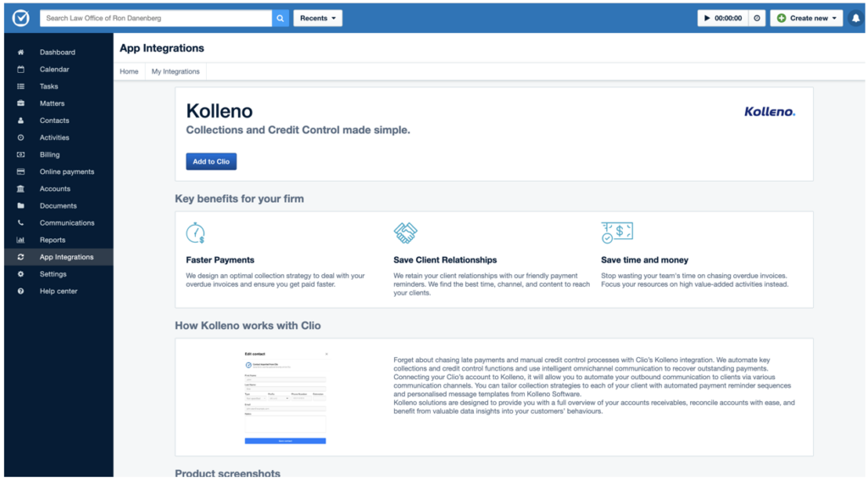Viewport: 868px width, 481px height.
Task: Open Contacts in the sidebar
Action: click(54, 120)
